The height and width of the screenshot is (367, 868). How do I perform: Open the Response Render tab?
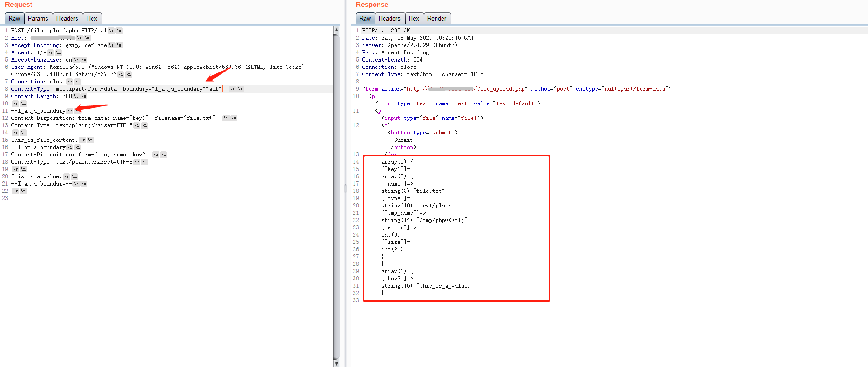(x=437, y=18)
